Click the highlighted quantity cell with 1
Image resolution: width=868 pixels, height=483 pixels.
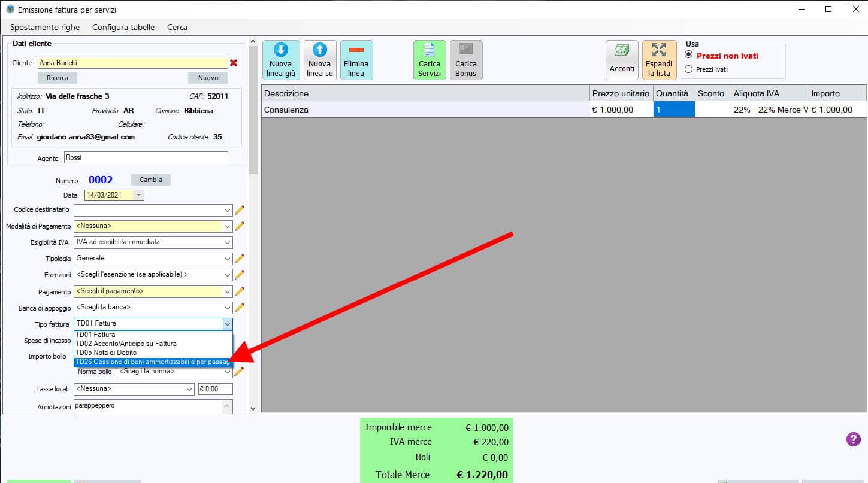(x=674, y=110)
